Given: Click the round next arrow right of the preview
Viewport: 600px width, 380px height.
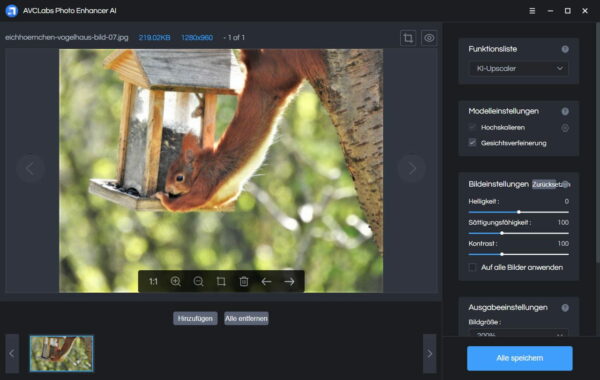Looking at the screenshot, I should click(412, 168).
